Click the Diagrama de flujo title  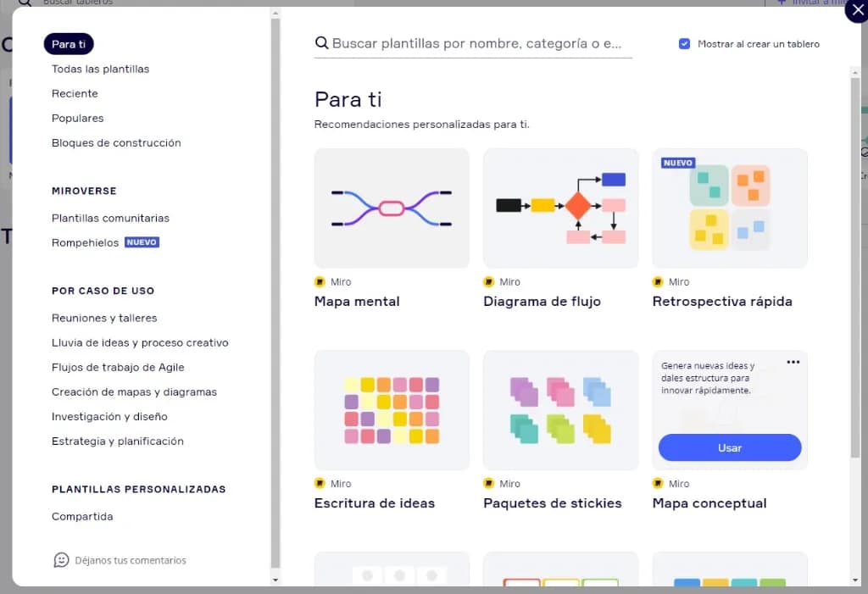542,302
